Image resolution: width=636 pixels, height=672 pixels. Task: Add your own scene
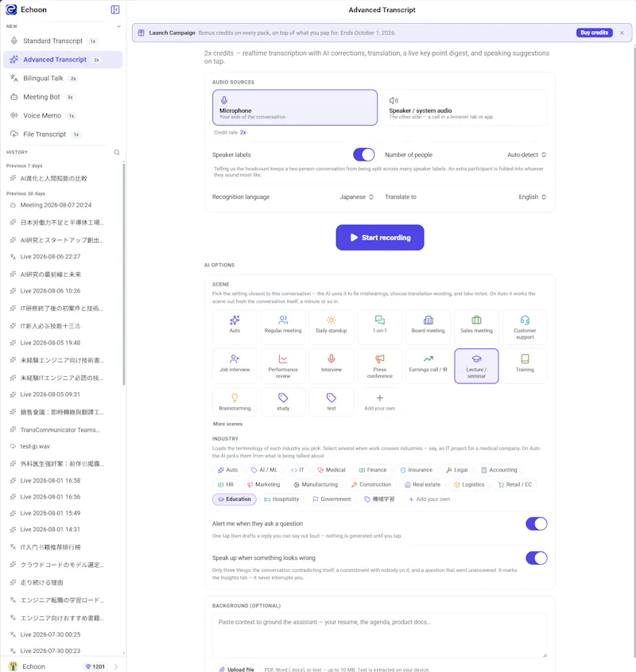click(380, 402)
